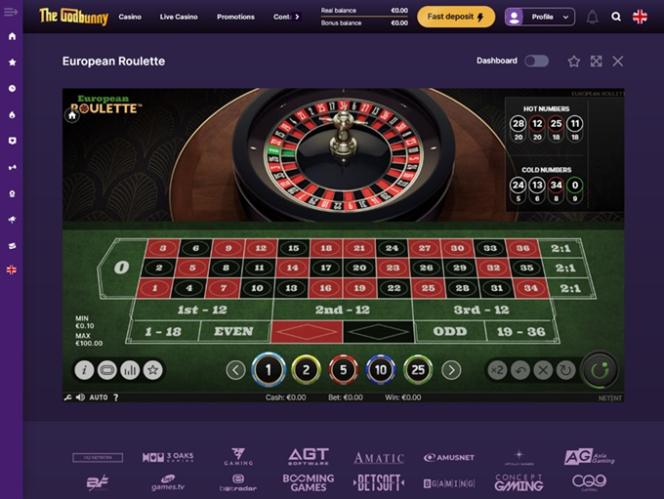
Task: Select the red color bet diamond
Action: pyautogui.click(x=307, y=332)
